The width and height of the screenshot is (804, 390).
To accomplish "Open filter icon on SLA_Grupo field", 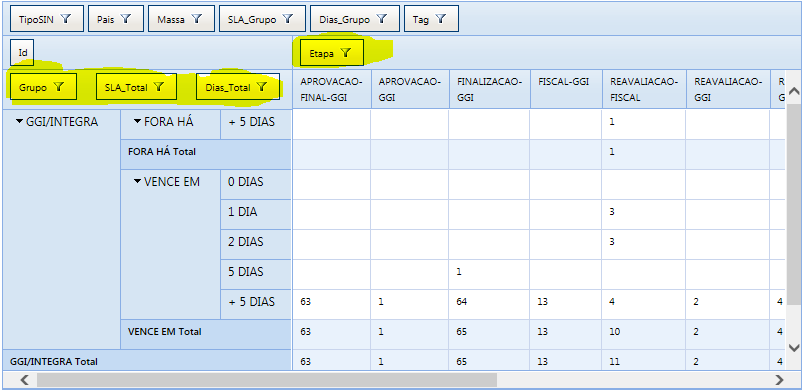I will click(x=288, y=19).
